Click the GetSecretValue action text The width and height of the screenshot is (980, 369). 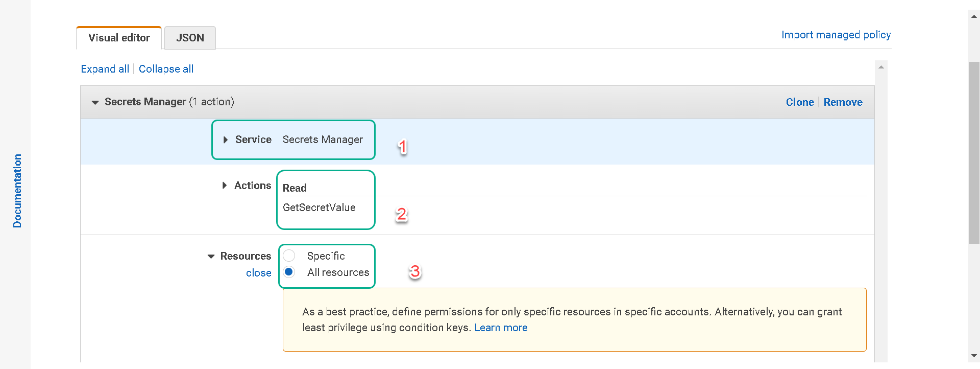pos(319,207)
